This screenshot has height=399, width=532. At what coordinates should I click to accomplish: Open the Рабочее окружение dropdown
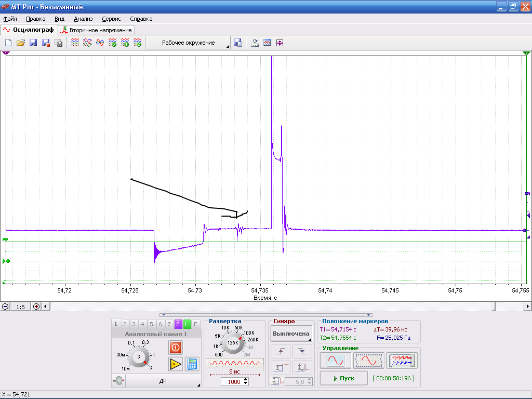pos(189,43)
